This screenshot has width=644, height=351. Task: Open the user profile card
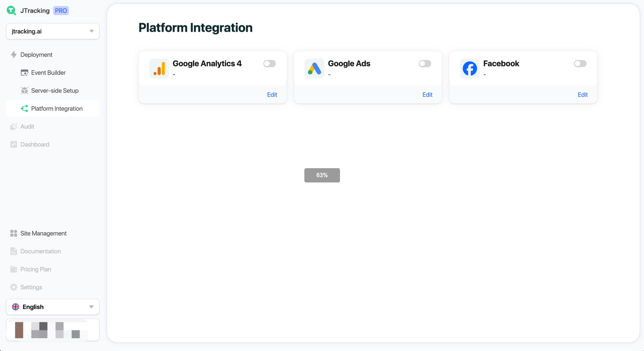53,330
